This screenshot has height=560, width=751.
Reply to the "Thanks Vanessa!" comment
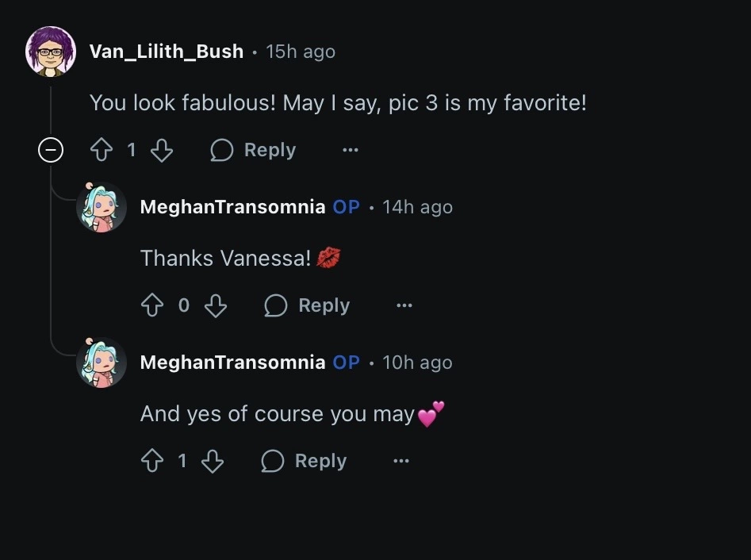coord(308,305)
